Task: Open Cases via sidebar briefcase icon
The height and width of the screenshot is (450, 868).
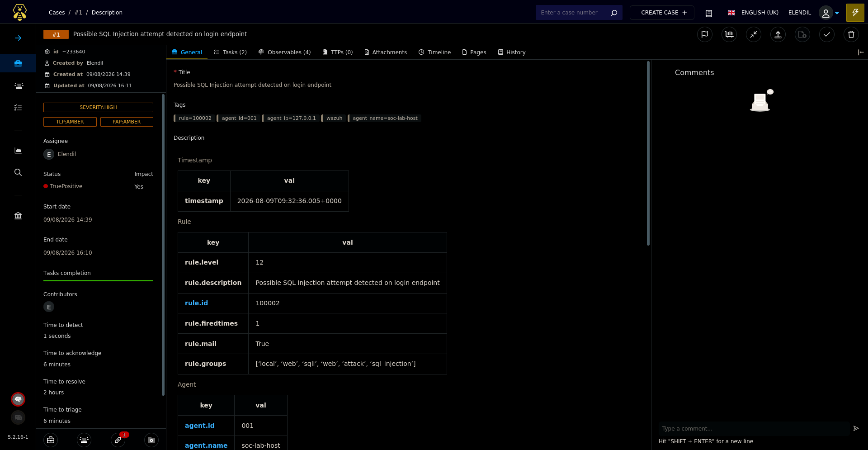Action: 18,63
